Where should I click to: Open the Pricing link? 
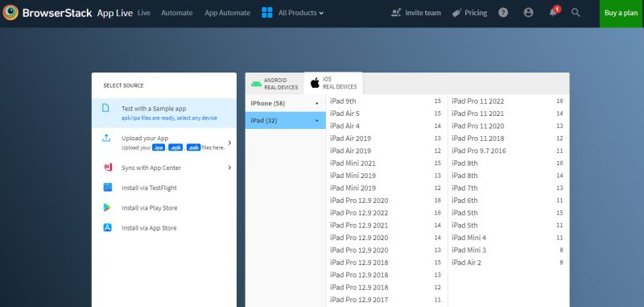[x=476, y=13]
